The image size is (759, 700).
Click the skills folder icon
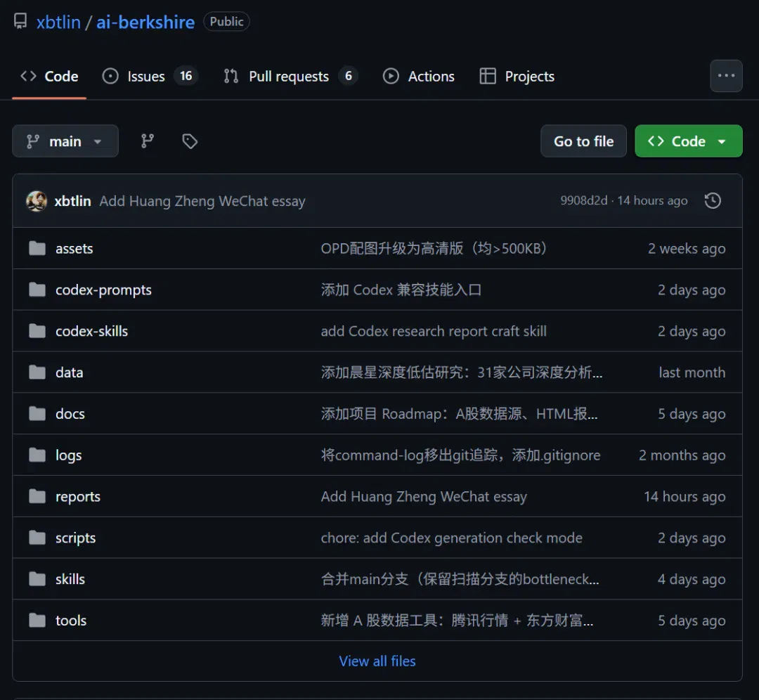point(37,579)
